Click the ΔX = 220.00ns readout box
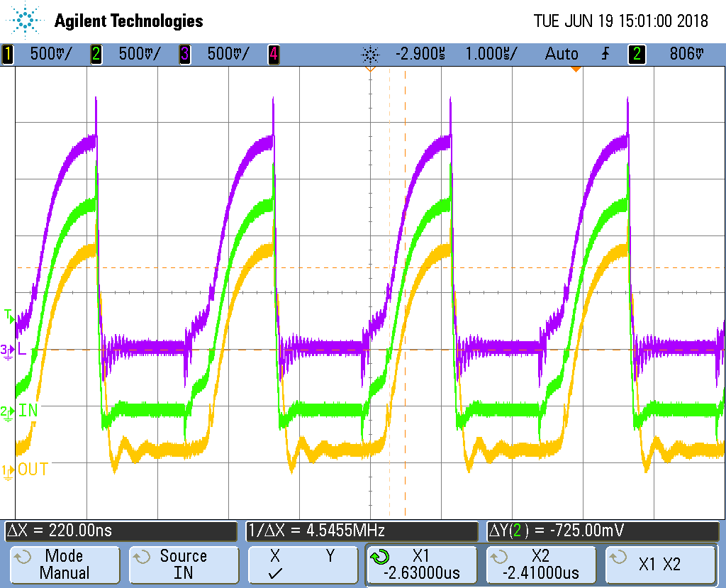The image size is (726, 588). [121, 531]
